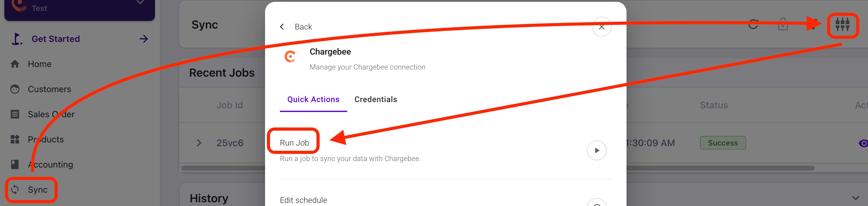Expand the 25vc6 job row

point(199,143)
